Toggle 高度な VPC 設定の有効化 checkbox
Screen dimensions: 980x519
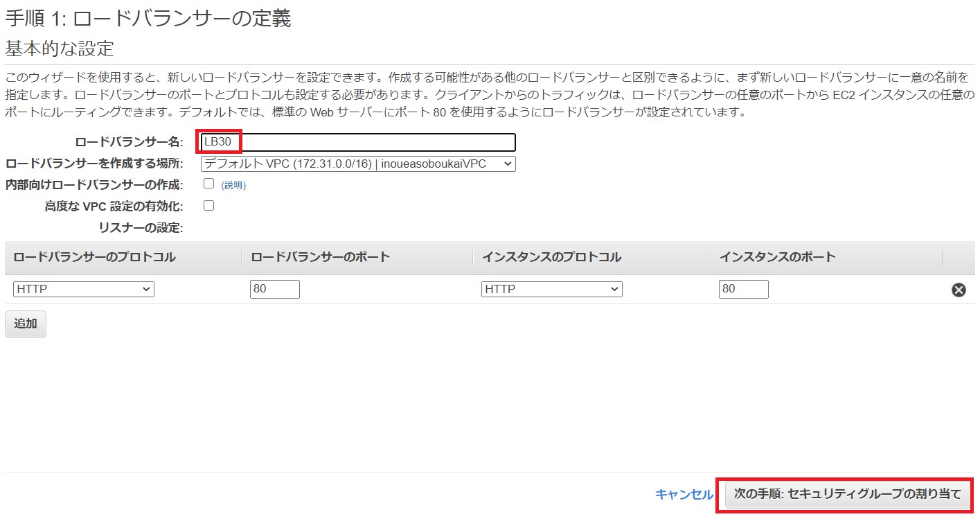(x=208, y=206)
